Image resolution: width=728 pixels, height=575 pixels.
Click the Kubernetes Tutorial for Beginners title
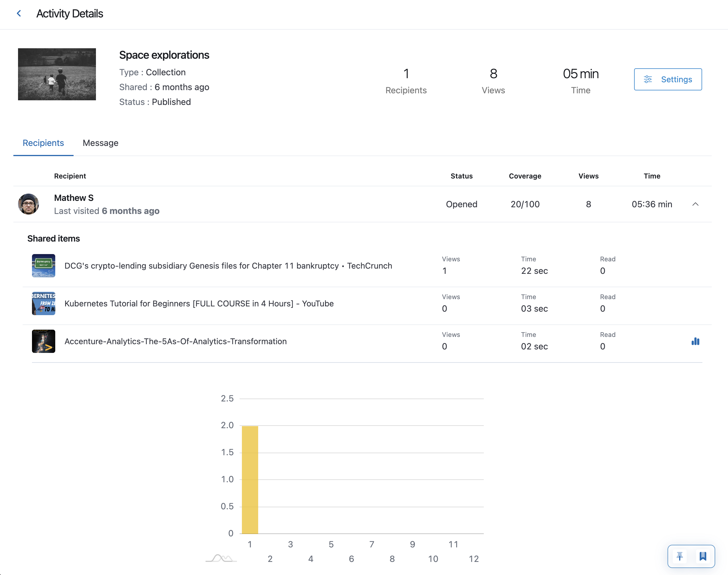199,304
